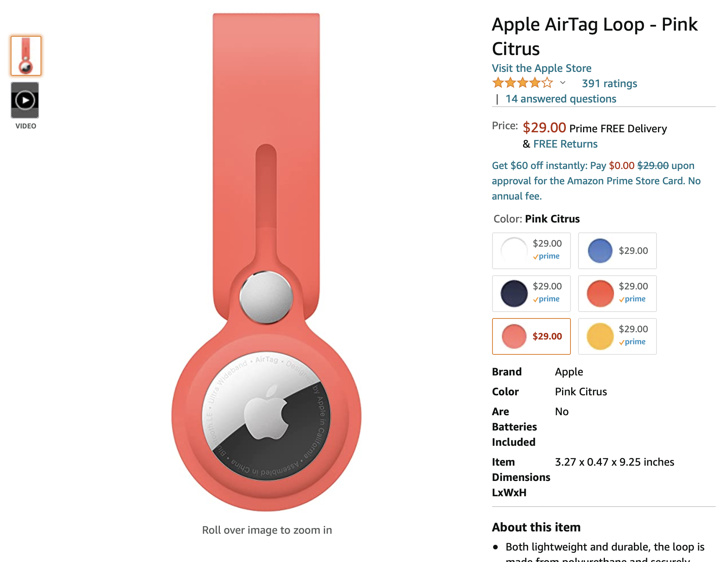Expand the ratings breakdown chevron
Screen dimensions: 728x562
point(562,83)
